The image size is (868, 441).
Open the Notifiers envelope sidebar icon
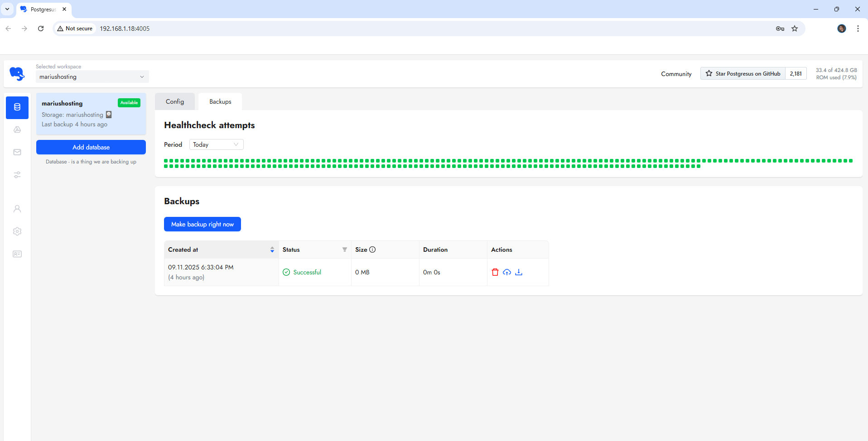(x=17, y=153)
